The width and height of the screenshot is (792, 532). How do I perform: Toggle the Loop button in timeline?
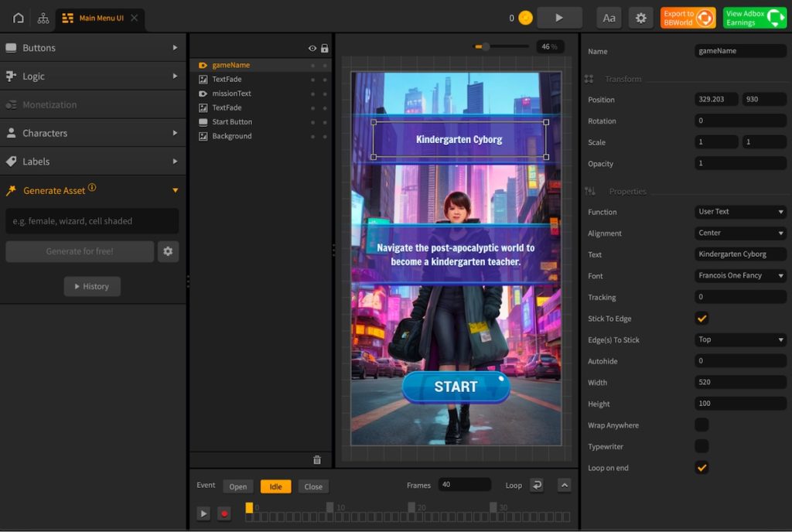[x=536, y=486]
